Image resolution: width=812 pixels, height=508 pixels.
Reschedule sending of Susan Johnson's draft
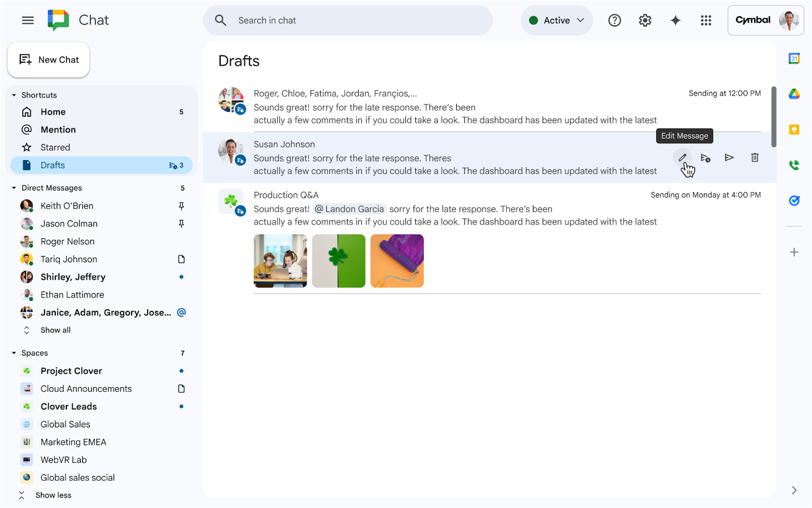(705, 157)
